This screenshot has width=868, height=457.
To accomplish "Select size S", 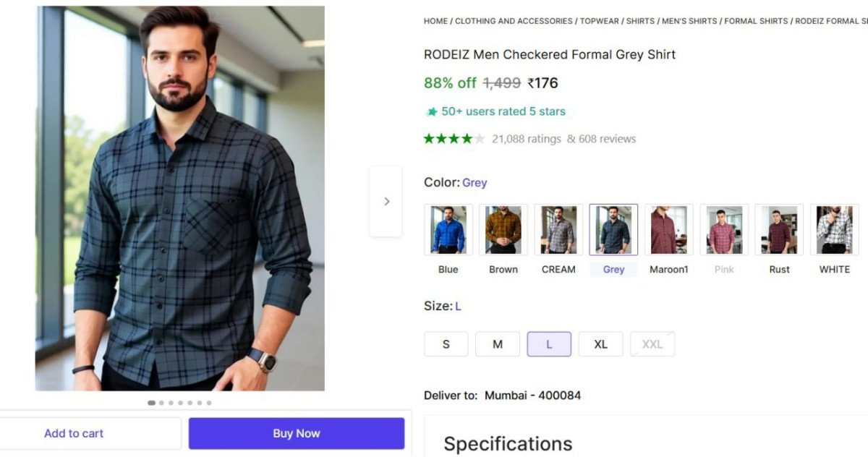I will [x=446, y=343].
